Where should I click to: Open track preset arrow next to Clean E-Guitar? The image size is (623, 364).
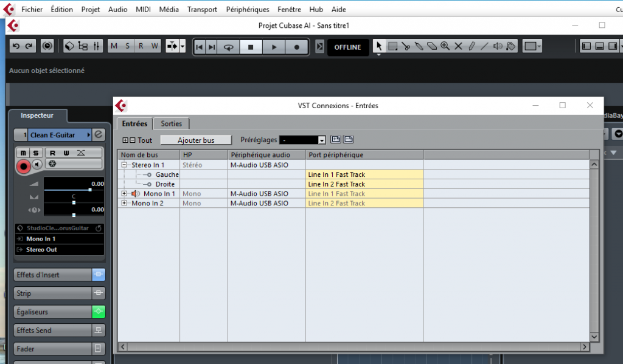(89, 135)
